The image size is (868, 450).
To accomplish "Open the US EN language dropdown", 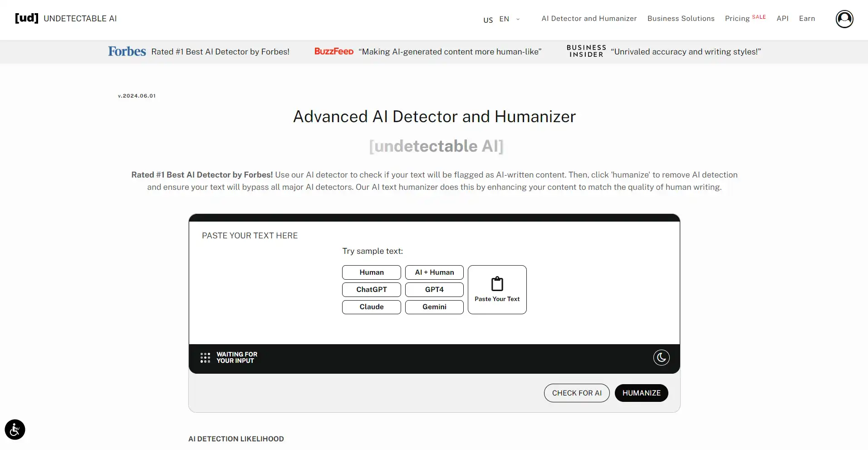I will pos(501,19).
